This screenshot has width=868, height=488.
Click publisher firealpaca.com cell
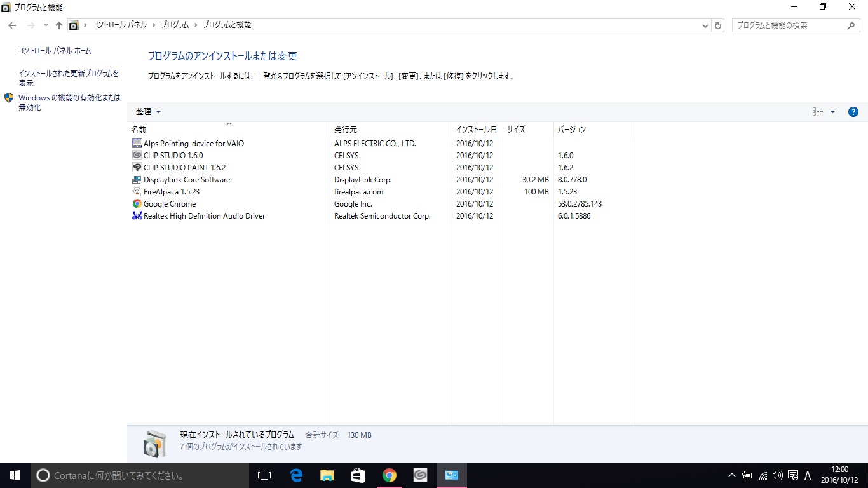pyautogui.click(x=359, y=192)
